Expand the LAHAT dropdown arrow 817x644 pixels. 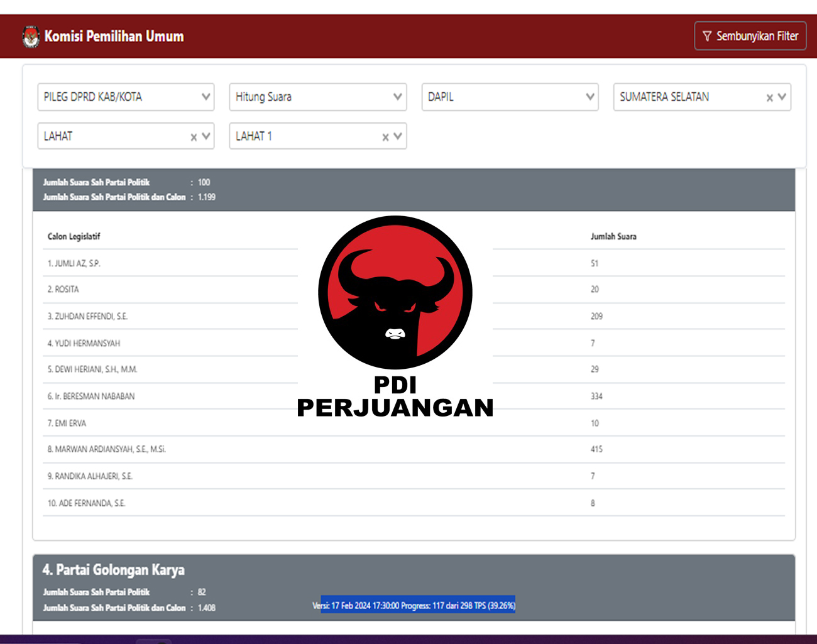click(206, 136)
